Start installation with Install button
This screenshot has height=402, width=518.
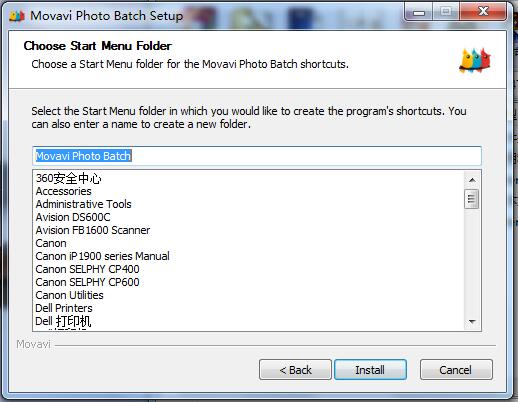click(370, 370)
